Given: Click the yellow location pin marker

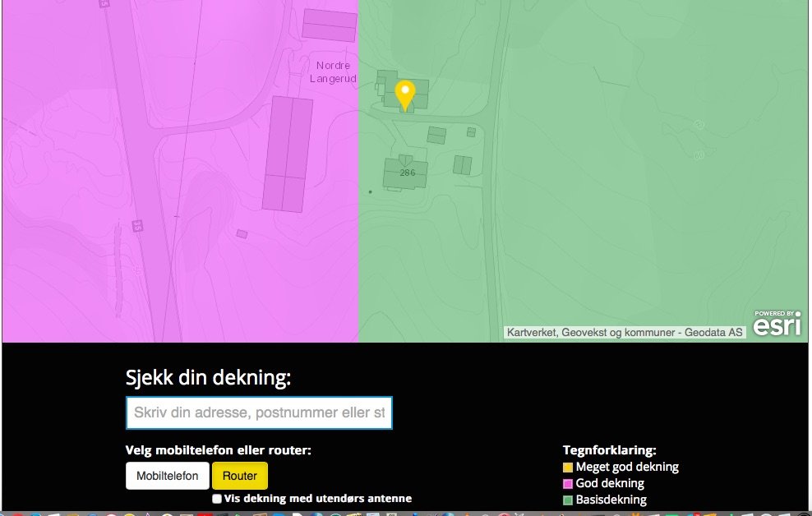Looking at the screenshot, I should tap(405, 96).
